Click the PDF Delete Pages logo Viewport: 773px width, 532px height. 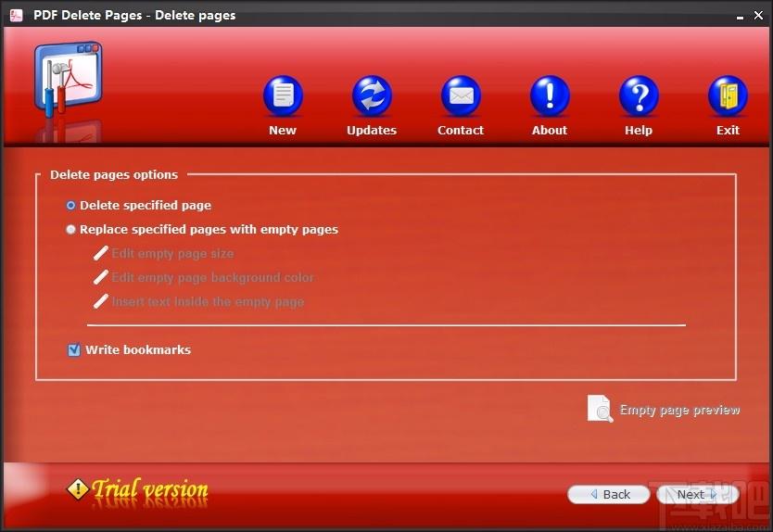(x=68, y=80)
